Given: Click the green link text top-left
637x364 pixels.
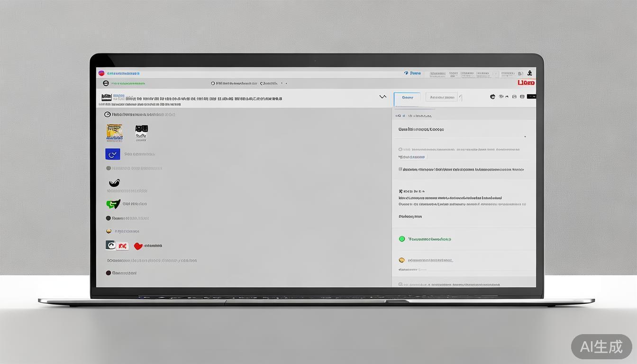Looking at the screenshot, I should (x=128, y=83).
